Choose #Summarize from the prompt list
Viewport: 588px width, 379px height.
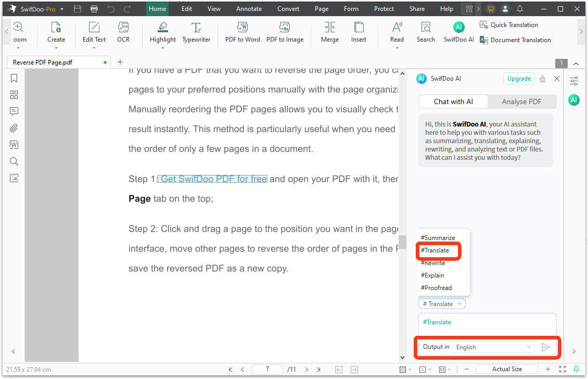pyautogui.click(x=438, y=237)
